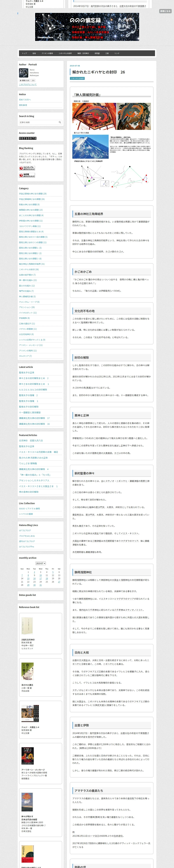Open category バチカン禁書庫 (11)

(x=28, y=329)
